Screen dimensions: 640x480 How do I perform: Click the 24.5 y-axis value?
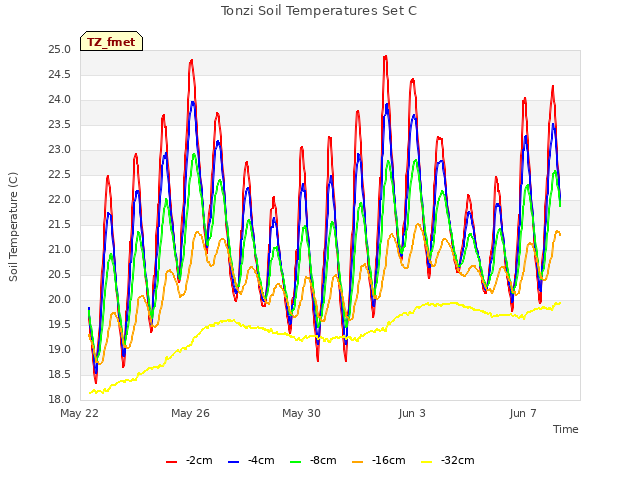pyautogui.click(x=60, y=75)
